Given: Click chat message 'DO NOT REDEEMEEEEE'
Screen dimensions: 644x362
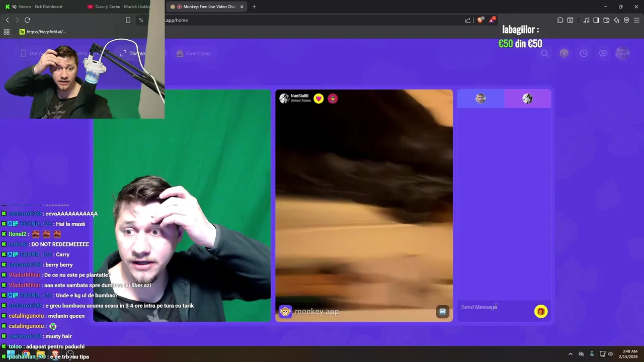Looking at the screenshot, I should click(x=60, y=244).
